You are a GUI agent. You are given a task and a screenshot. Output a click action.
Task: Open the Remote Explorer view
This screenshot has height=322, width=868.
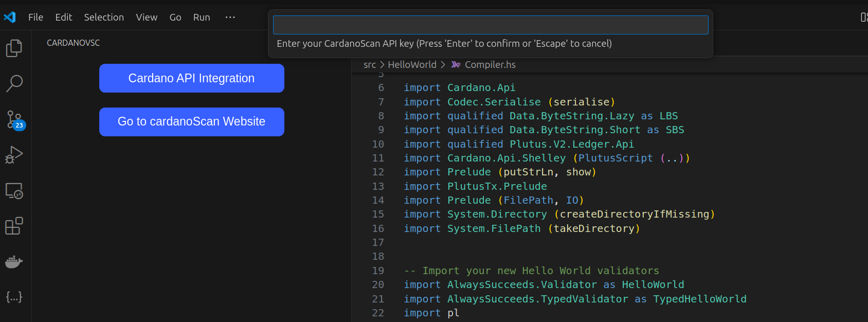coord(14,191)
